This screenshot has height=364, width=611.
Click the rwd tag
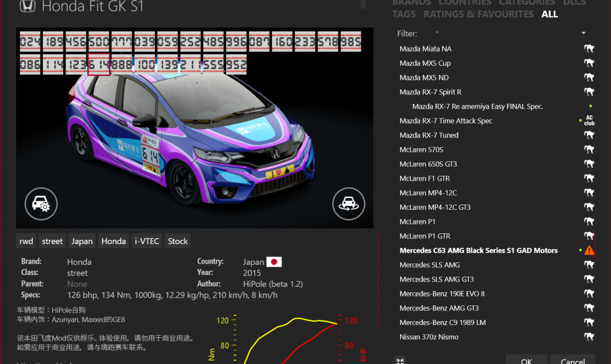tap(26, 241)
